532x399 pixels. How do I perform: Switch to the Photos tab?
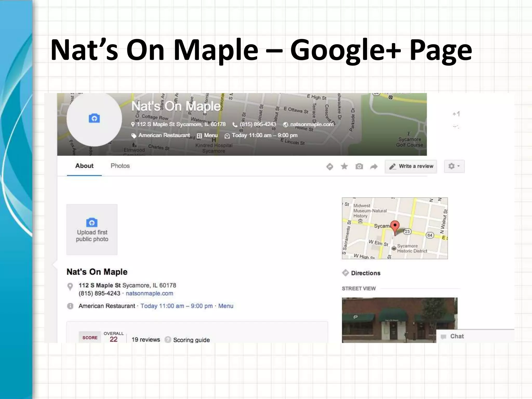tap(120, 166)
